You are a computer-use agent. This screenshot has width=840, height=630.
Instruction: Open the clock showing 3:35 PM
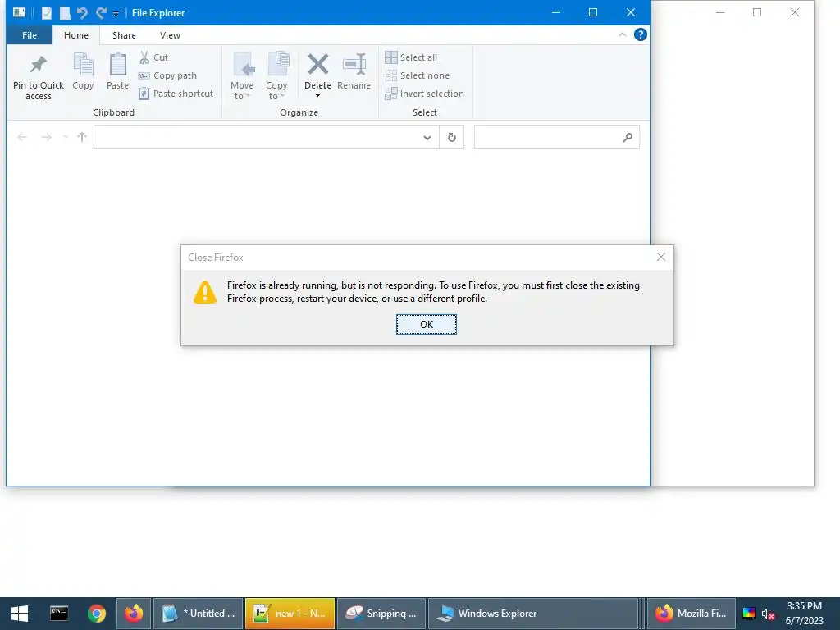804,614
